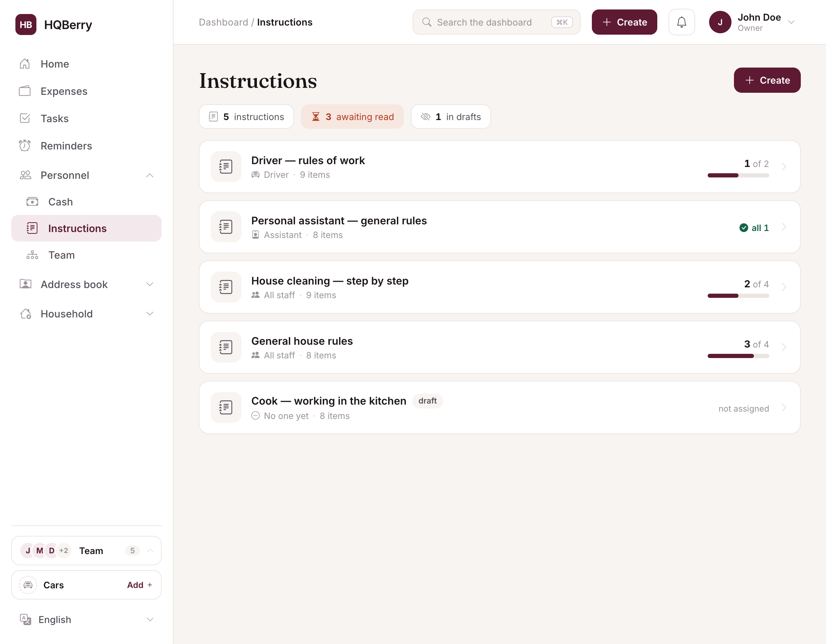Click the search magnifier icon
Screen dimensions: 826x644
(427, 22)
